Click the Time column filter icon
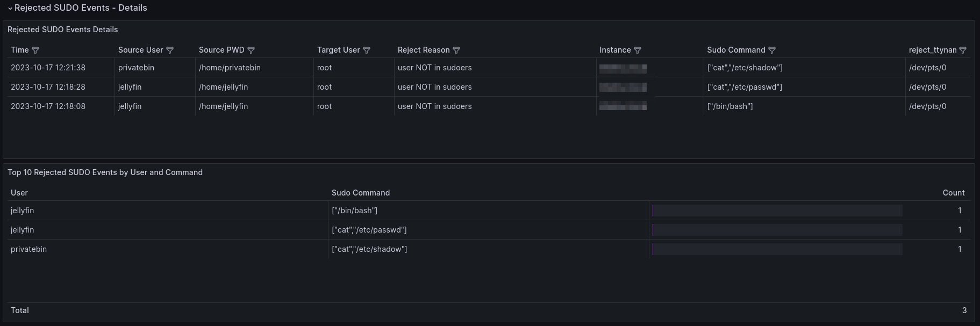 [35, 50]
